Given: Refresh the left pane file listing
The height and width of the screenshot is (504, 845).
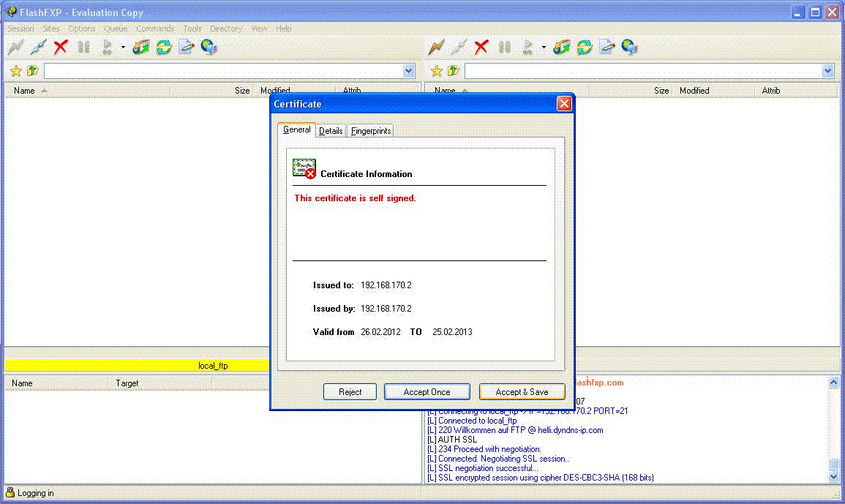Looking at the screenshot, I should (164, 48).
